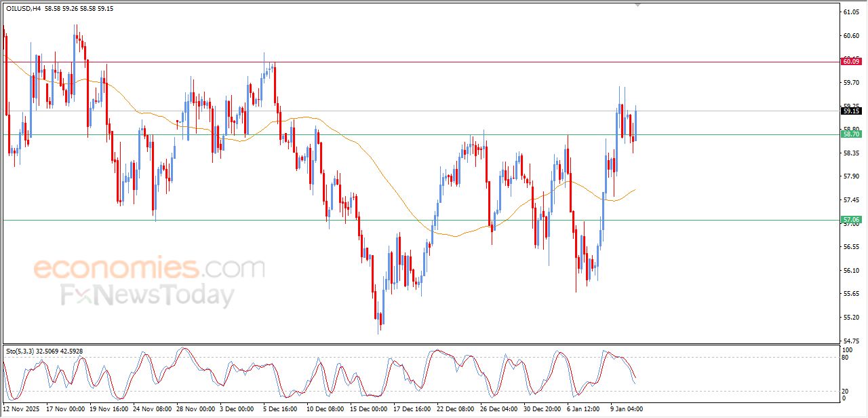Viewport: 868px width, 418px height.
Task: Click the 57.90 price axis label
Action: coord(851,176)
